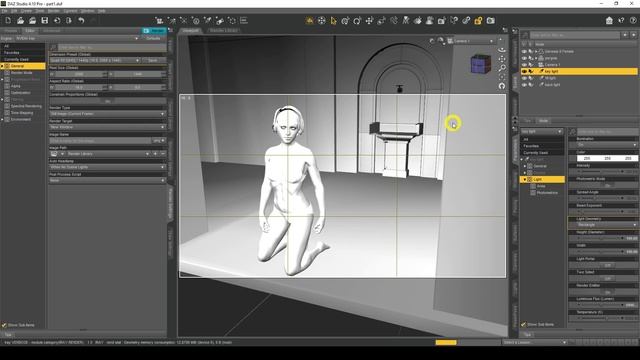Click the question mark help icon
Image resolution: width=640 pixels, height=360 pixels.
click(x=633, y=20)
